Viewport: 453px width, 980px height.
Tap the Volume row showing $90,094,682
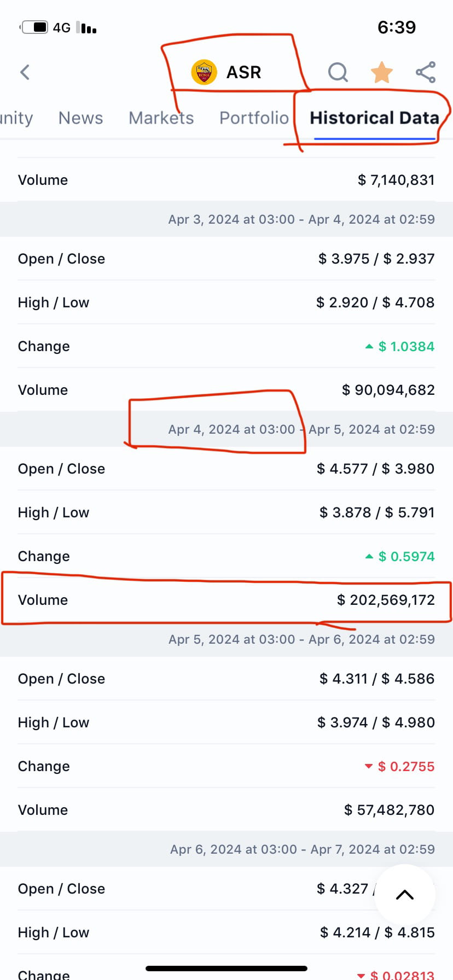[x=226, y=390]
